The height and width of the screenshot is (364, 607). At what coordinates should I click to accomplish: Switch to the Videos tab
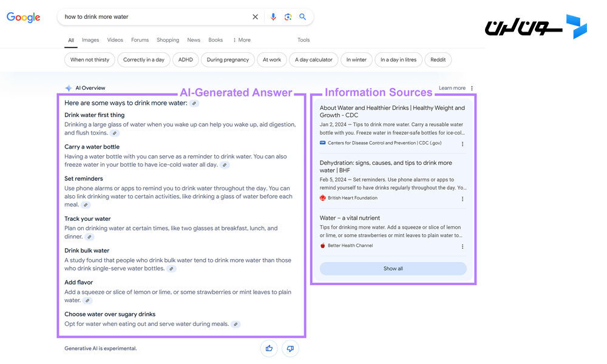click(x=115, y=40)
